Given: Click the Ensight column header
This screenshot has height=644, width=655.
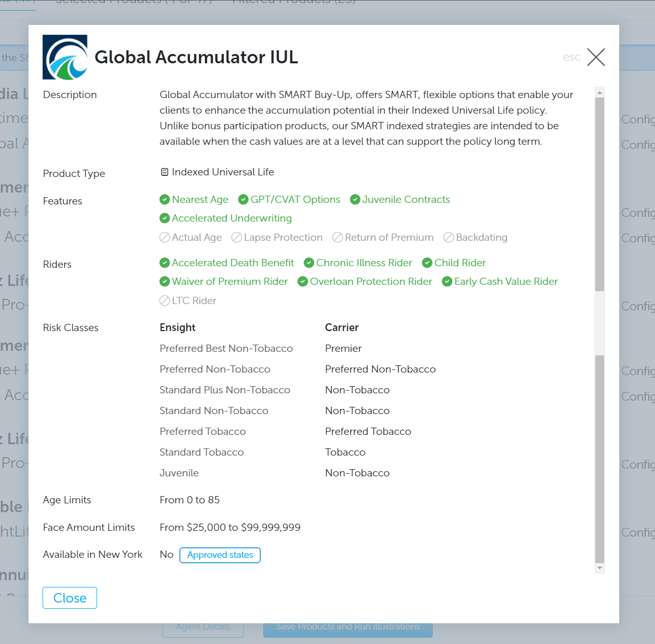Looking at the screenshot, I should point(178,327).
